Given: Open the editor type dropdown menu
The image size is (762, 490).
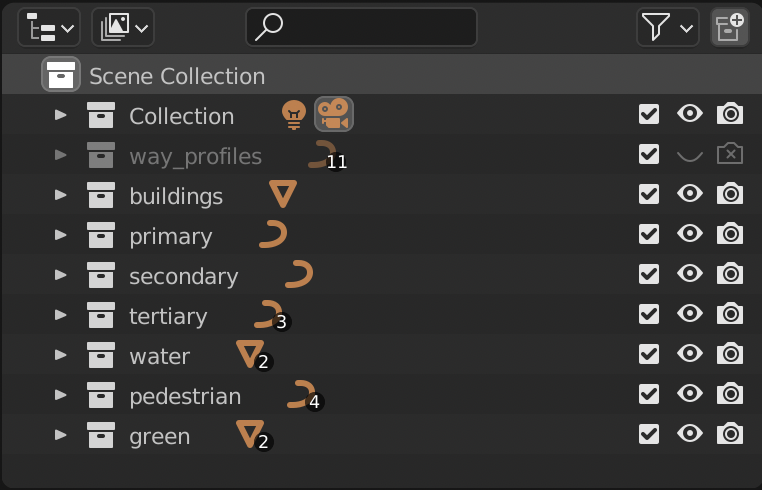Looking at the screenshot, I should (x=49, y=27).
